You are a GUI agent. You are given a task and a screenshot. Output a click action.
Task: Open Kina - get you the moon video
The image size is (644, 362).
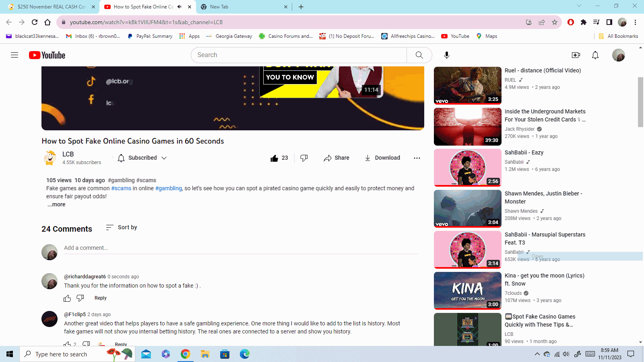[468, 291]
